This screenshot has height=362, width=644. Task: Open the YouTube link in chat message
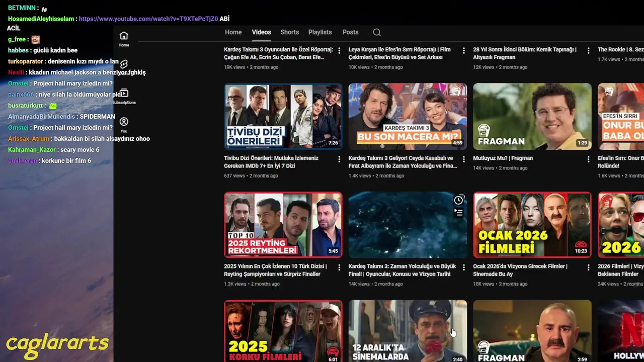pyautogui.click(x=148, y=19)
